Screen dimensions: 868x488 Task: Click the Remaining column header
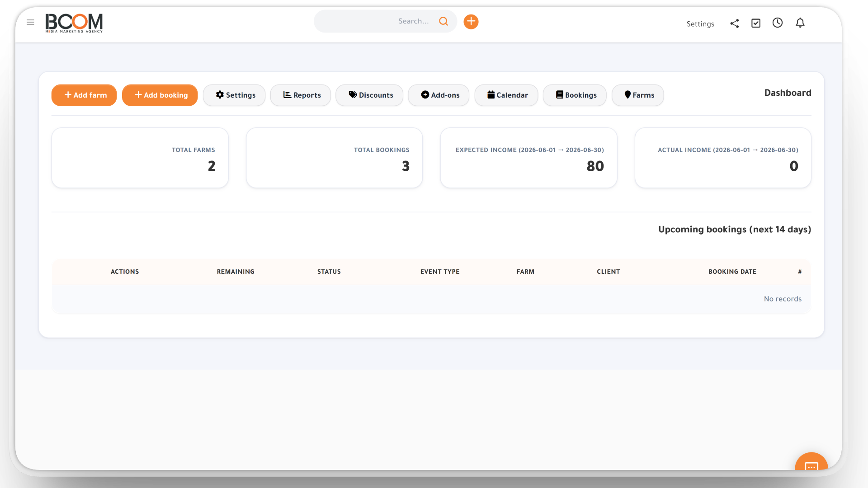236,272
